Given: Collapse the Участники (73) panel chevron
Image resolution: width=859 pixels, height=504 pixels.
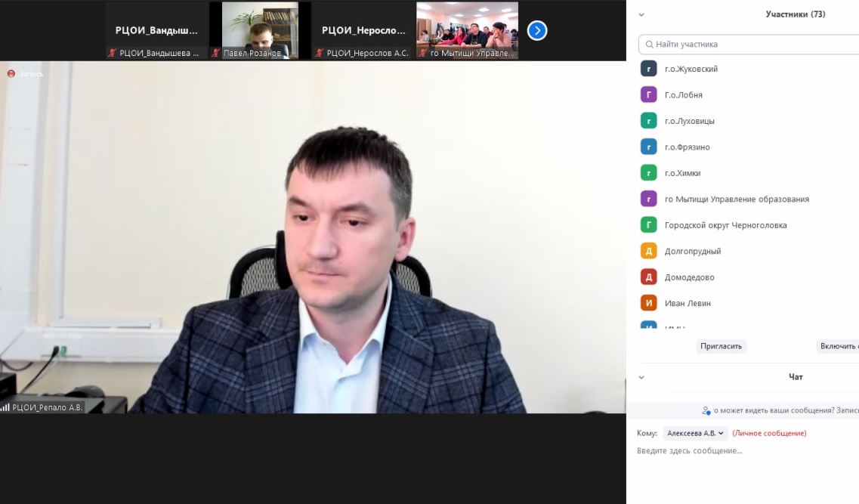Looking at the screenshot, I should (641, 14).
